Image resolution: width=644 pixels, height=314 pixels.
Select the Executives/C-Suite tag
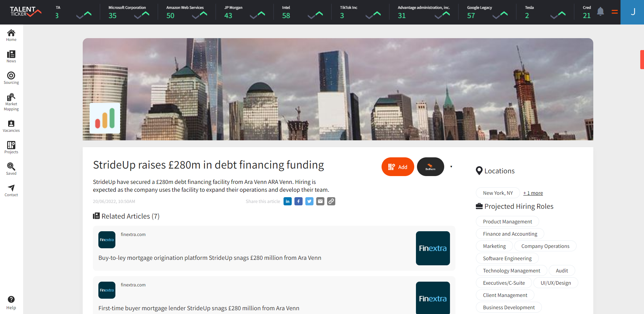coord(504,283)
